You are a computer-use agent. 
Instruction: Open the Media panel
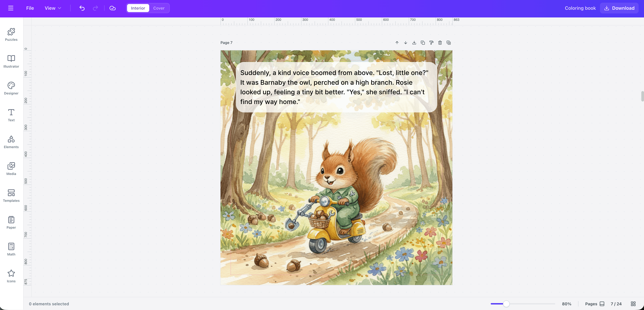coord(11,169)
